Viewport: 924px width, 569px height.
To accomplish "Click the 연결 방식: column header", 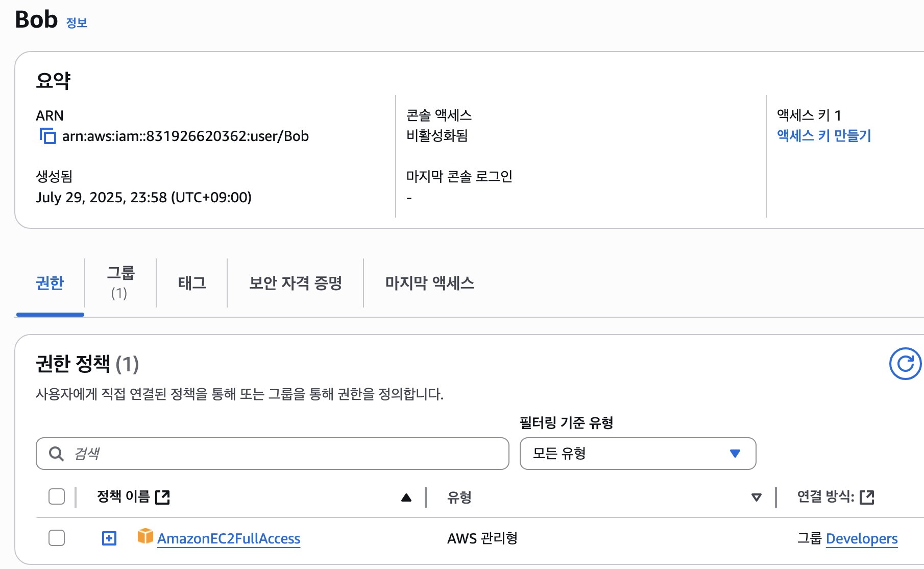I will [825, 496].
